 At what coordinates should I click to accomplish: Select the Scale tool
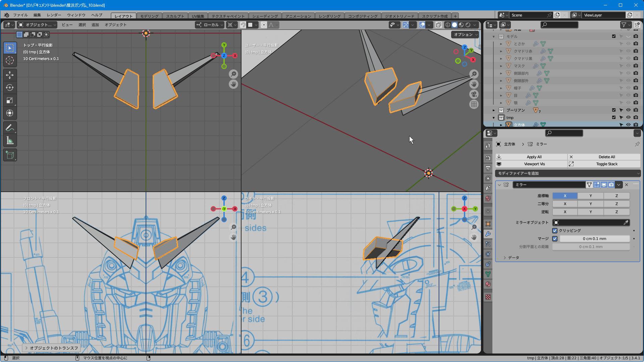point(10,100)
